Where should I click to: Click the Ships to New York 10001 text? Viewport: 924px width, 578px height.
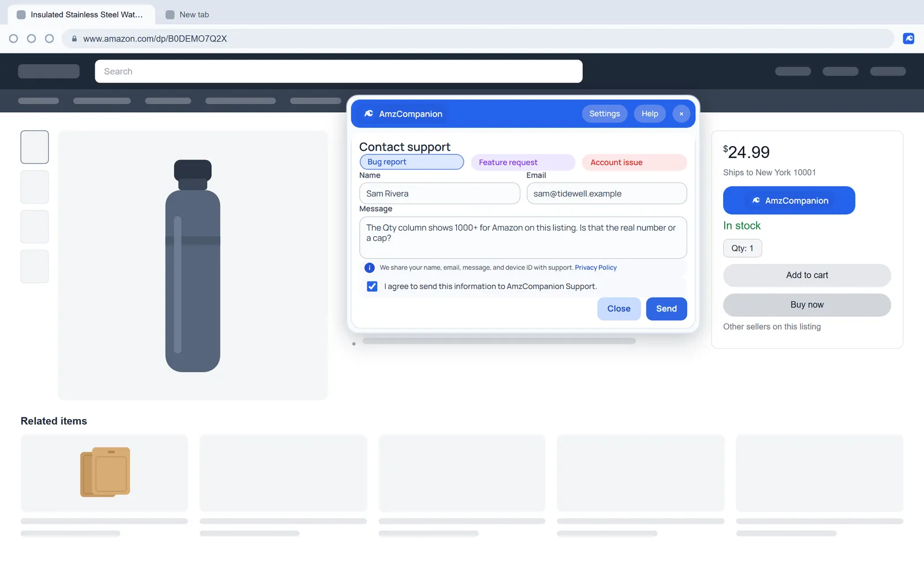pos(769,173)
